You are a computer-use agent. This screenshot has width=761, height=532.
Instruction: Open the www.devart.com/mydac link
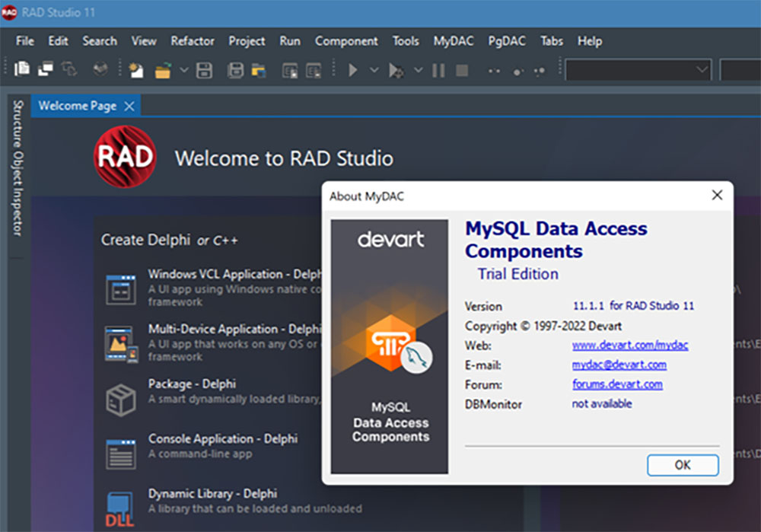coord(629,345)
